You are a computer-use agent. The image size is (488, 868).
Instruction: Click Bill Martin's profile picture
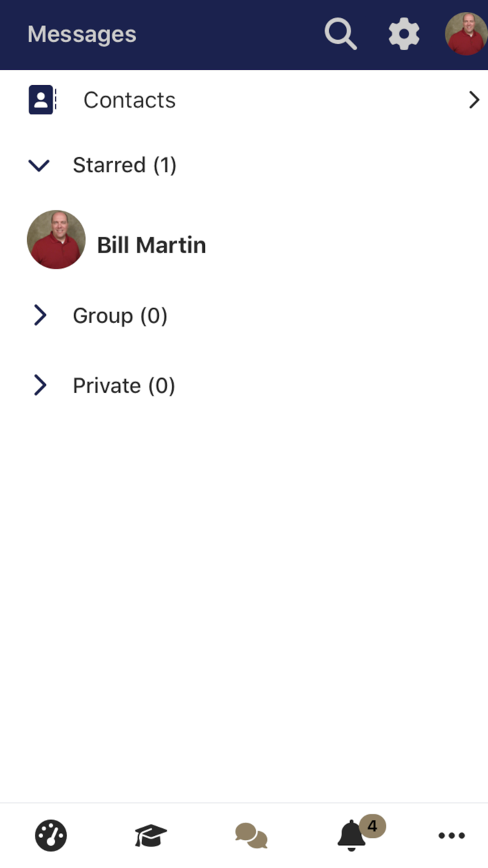click(x=56, y=239)
